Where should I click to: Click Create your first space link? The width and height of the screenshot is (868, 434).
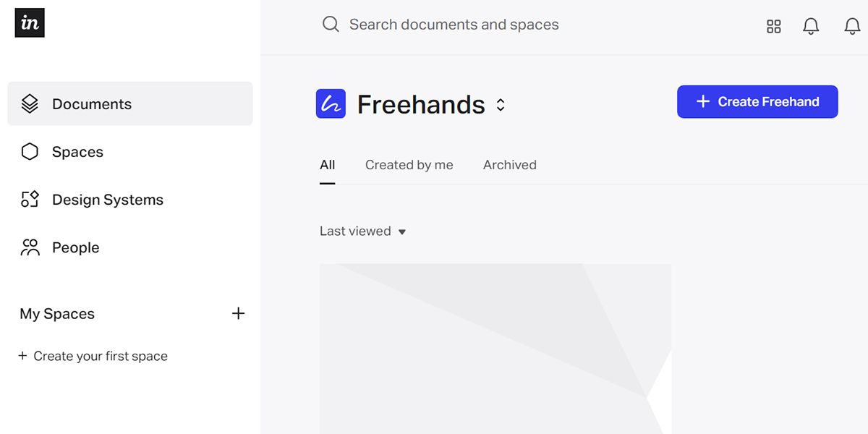[93, 355]
